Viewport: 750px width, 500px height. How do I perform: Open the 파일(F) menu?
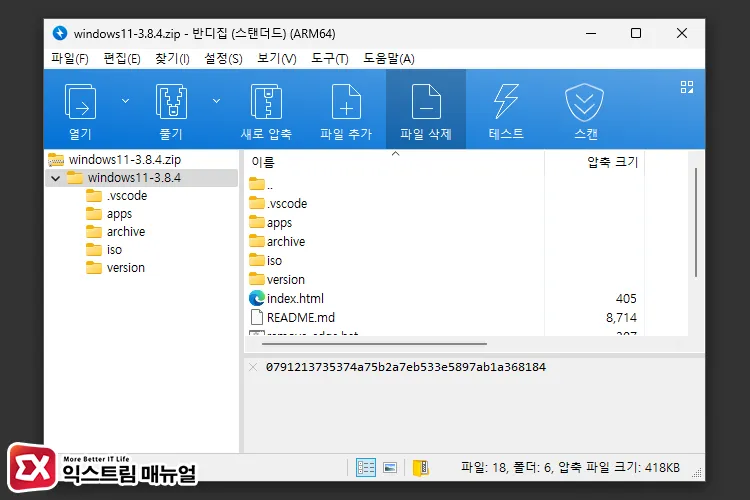point(70,59)
